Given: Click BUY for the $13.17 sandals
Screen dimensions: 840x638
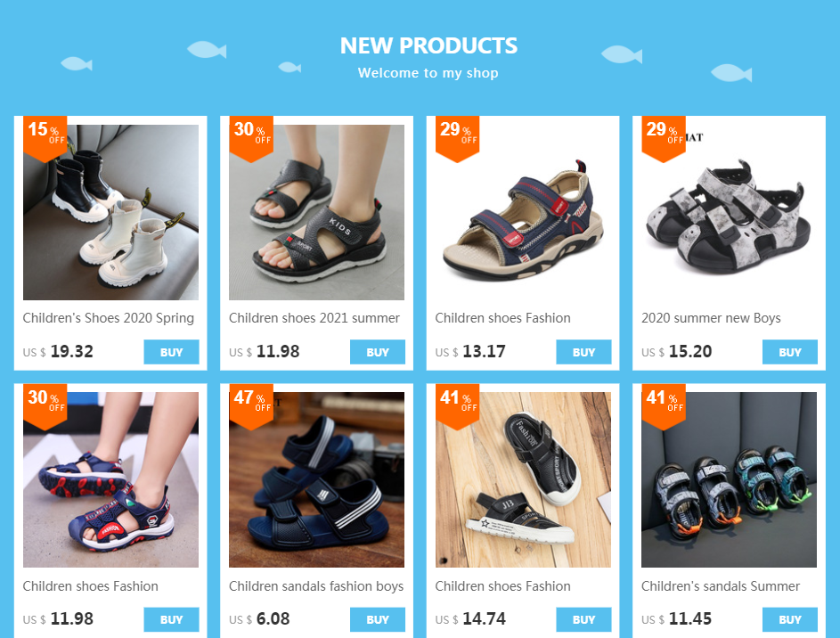Looking at the screenshot, I should pos(584,352).
